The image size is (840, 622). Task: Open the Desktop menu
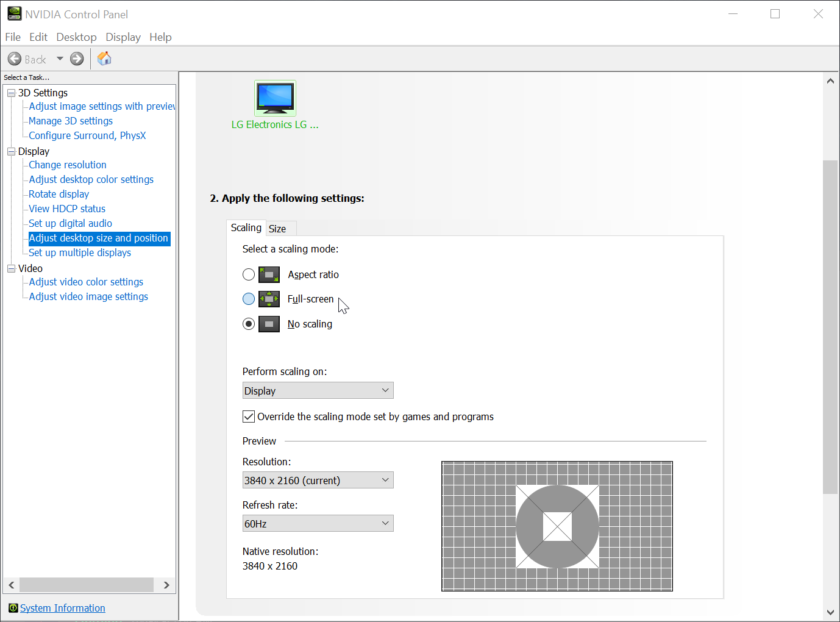[x=76, y=37]
